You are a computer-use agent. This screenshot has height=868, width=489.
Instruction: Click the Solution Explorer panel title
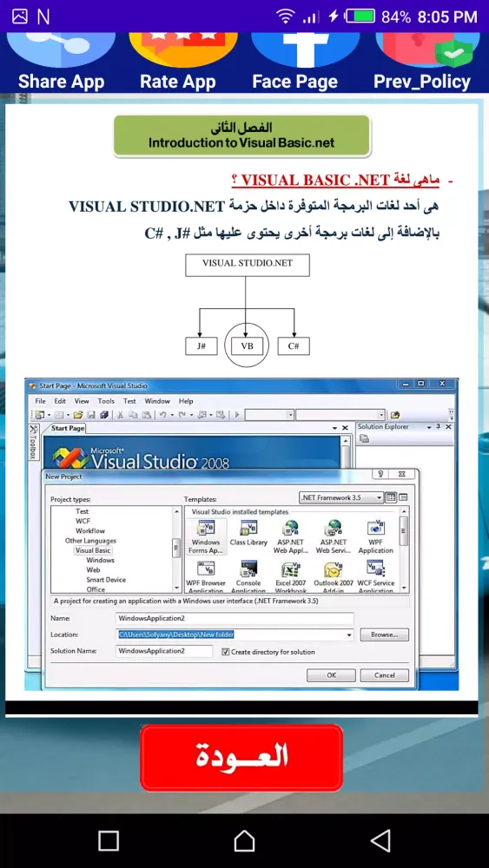pyautogui.click(x=383, y=427)
